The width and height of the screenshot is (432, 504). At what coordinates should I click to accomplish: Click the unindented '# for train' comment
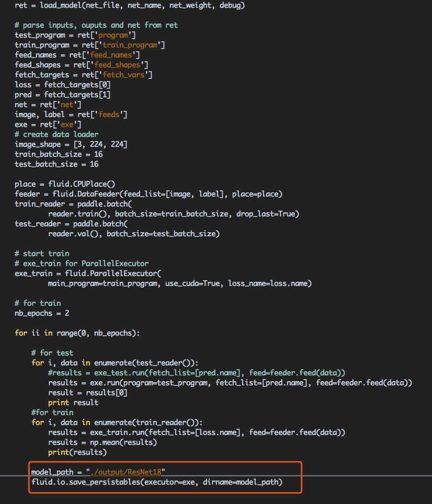coord(38,303)
